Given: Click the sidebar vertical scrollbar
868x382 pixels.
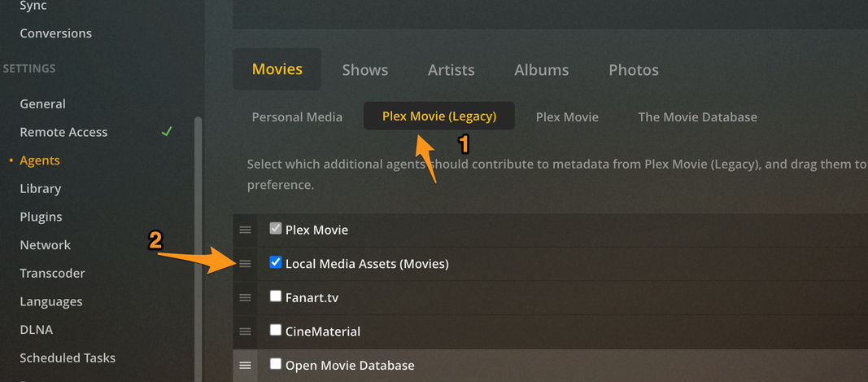Looking at the screenshot, I should tap(198, 244).
